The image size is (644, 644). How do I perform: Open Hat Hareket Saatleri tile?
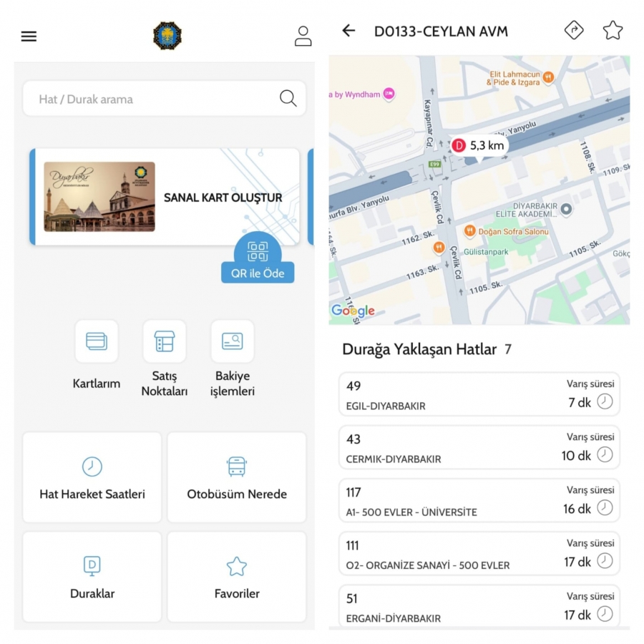(92, 477)
